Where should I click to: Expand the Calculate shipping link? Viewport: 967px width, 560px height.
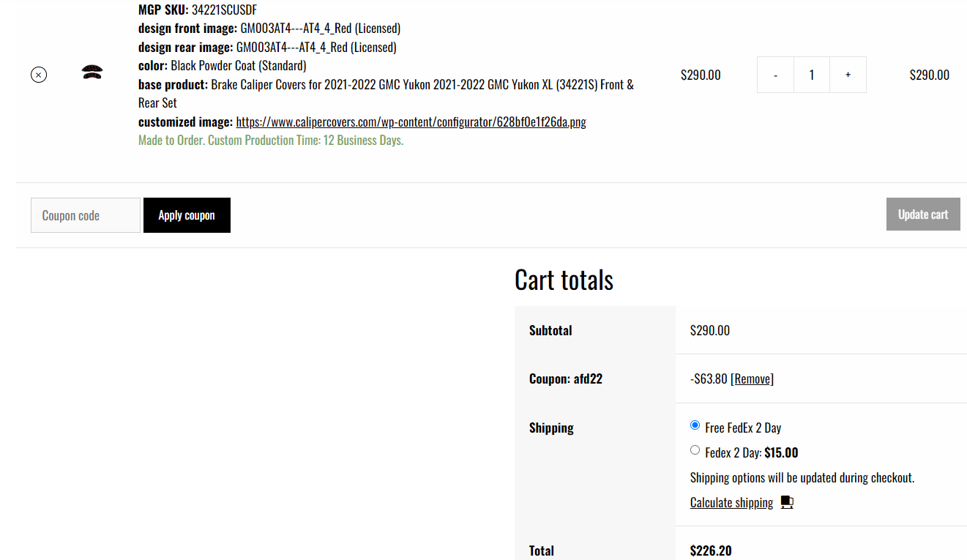[731, 502]
